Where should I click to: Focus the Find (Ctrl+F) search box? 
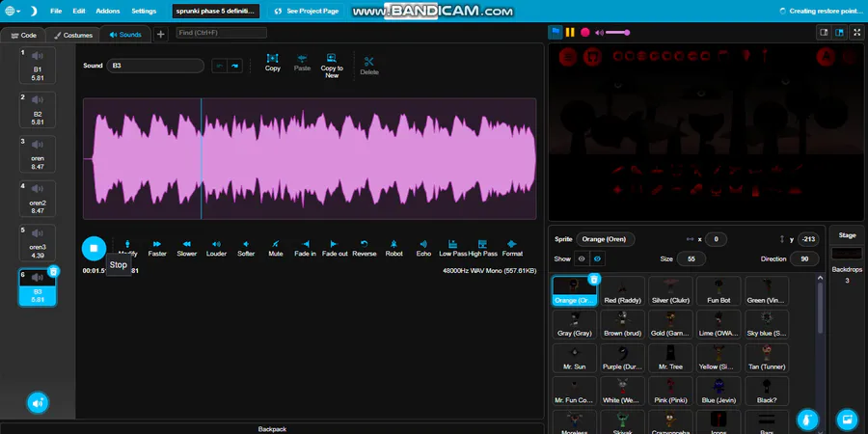(x=222, y=33)
